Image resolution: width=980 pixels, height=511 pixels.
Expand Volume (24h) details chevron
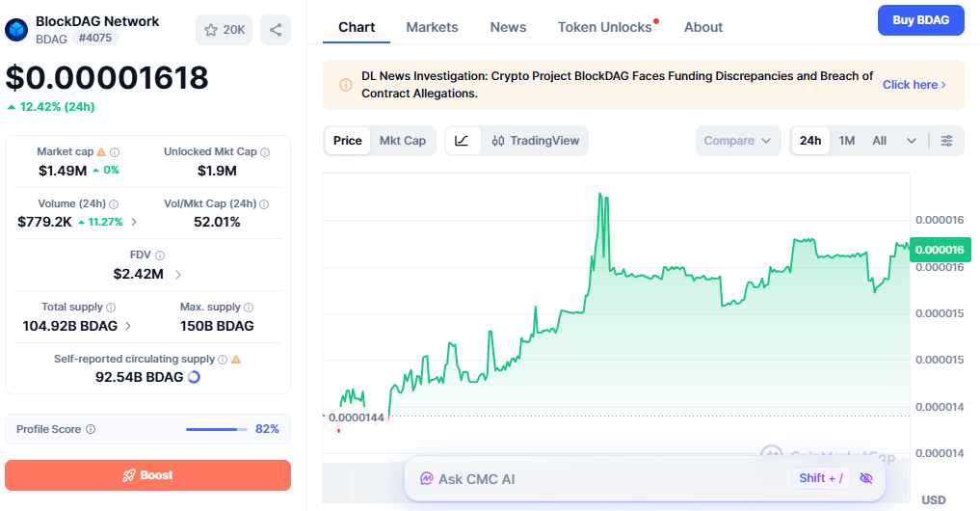[x=134, y=222]
